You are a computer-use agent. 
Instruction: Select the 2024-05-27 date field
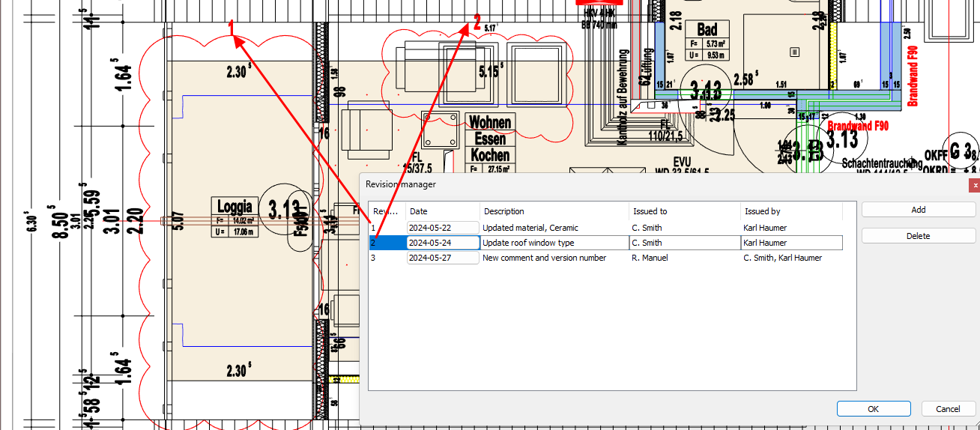[442, 258]
